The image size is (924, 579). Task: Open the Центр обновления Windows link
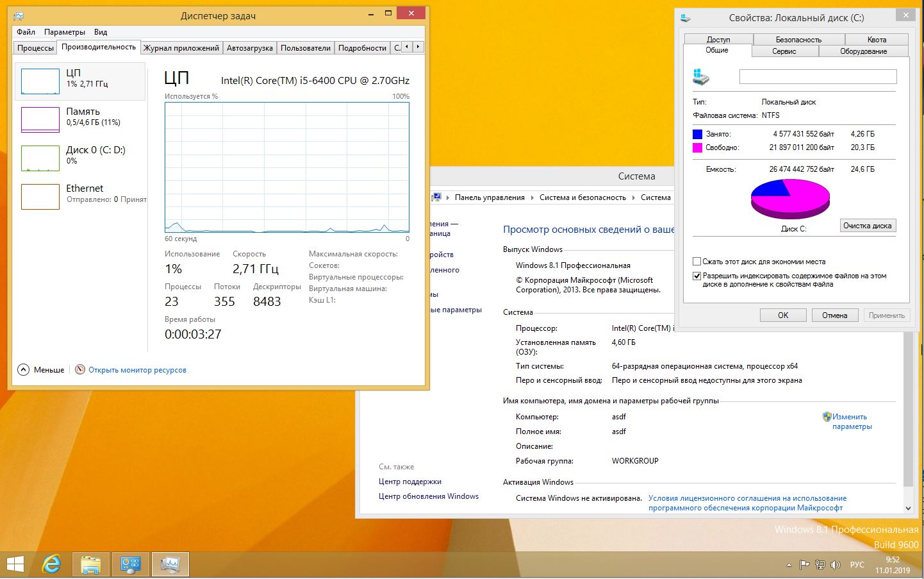[428, 496]
